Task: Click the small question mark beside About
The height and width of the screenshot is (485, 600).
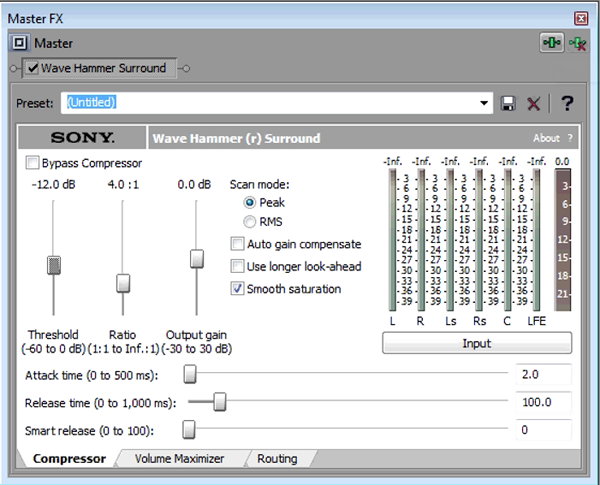Action: [570, 138]
